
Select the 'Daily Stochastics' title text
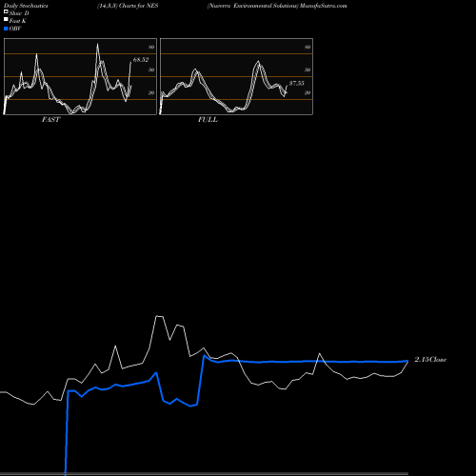point(26,6)
